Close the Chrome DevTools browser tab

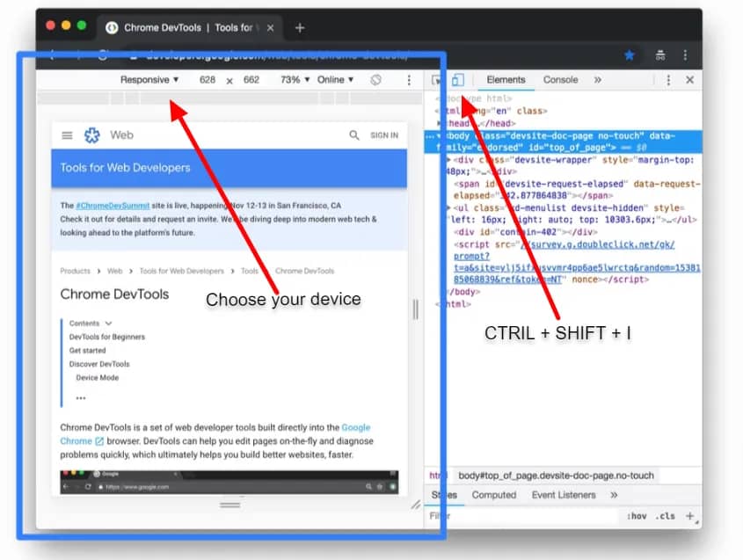point(270,28)
